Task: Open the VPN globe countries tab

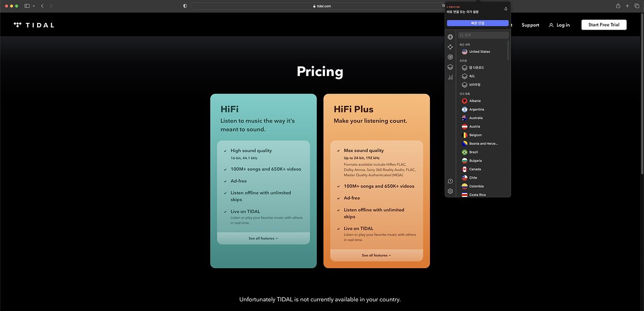Action: pos(450,37)
